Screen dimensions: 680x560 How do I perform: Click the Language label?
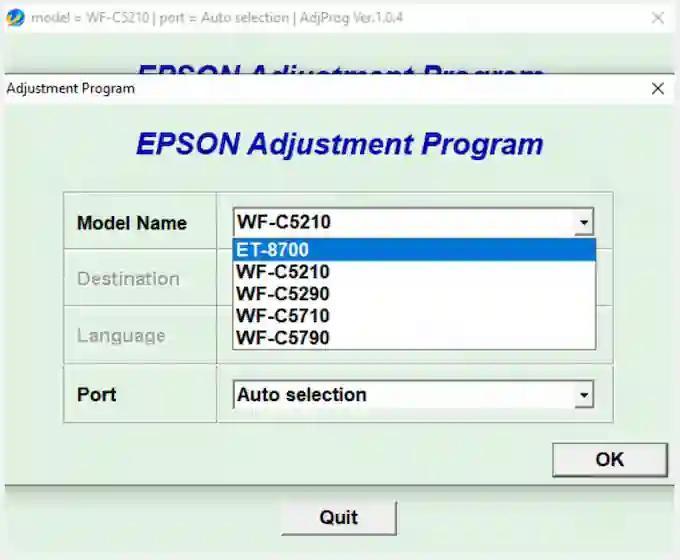coord(121,336)
